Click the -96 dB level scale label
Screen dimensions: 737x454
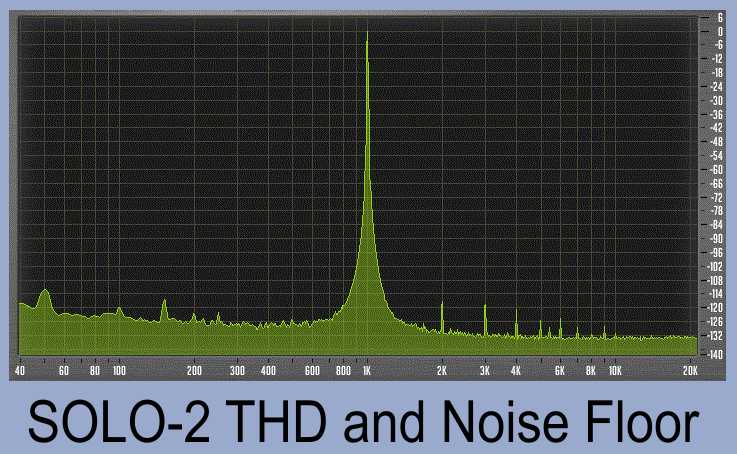717,252
